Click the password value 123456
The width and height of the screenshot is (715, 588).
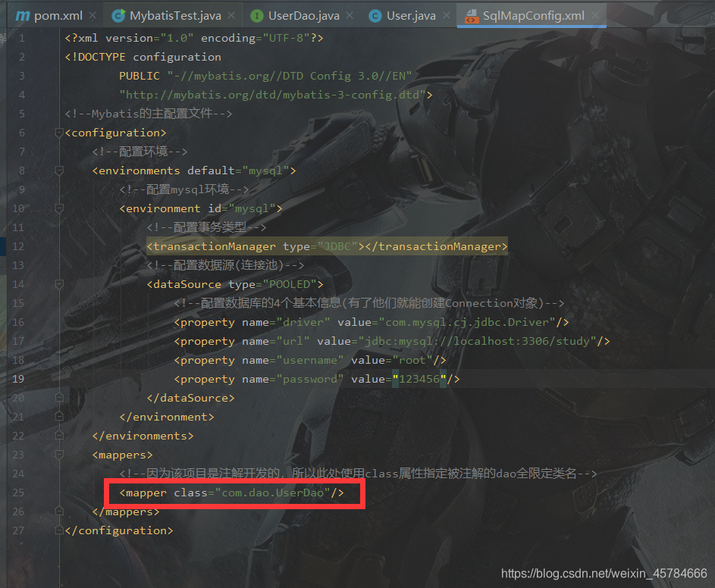click(x=419, y=379)
